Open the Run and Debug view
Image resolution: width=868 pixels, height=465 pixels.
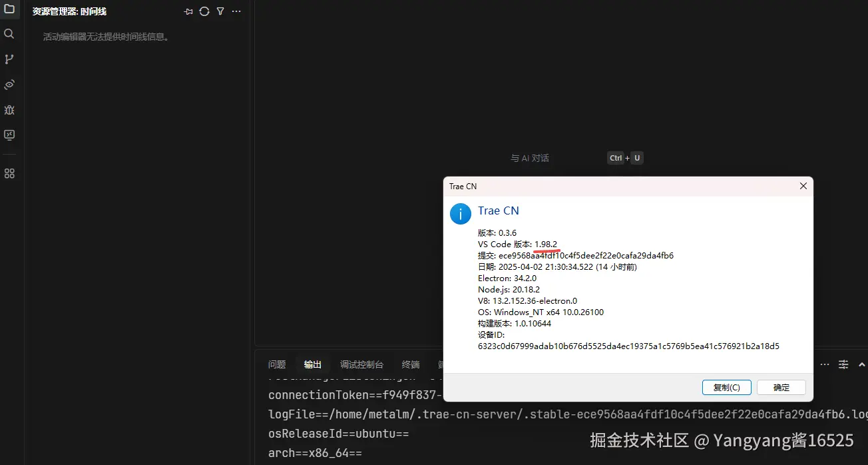9,110
